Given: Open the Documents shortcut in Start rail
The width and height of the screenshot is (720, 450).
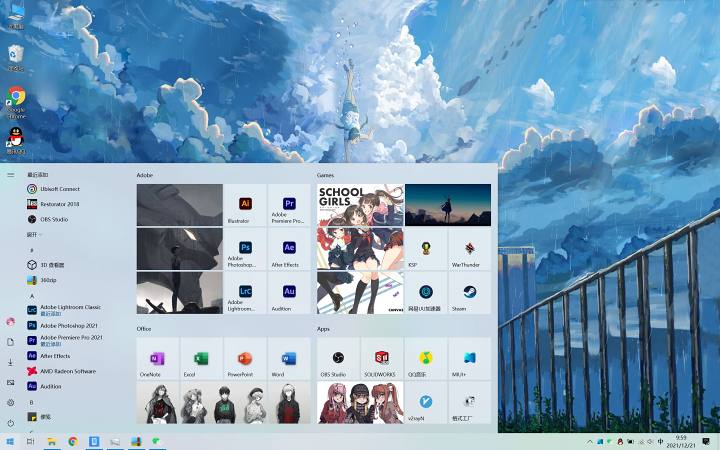Looking at the screenshot, I should (11, 342).
